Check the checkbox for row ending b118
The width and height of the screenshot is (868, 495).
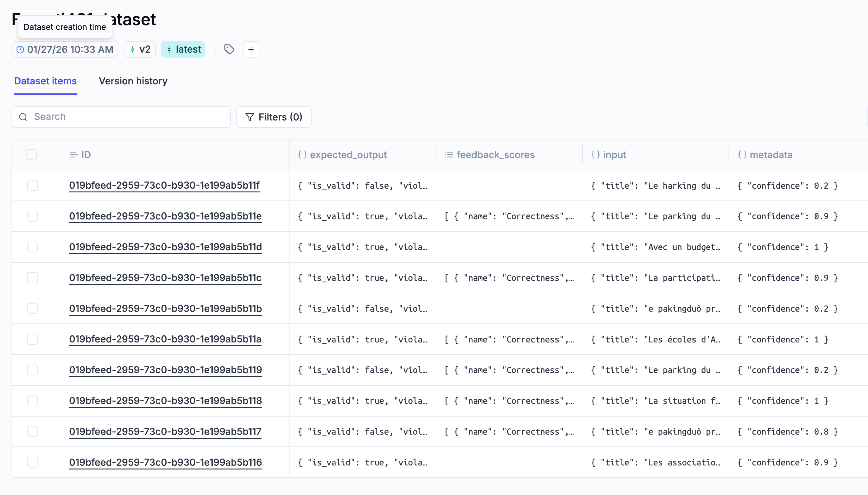(x=32, y=400)
